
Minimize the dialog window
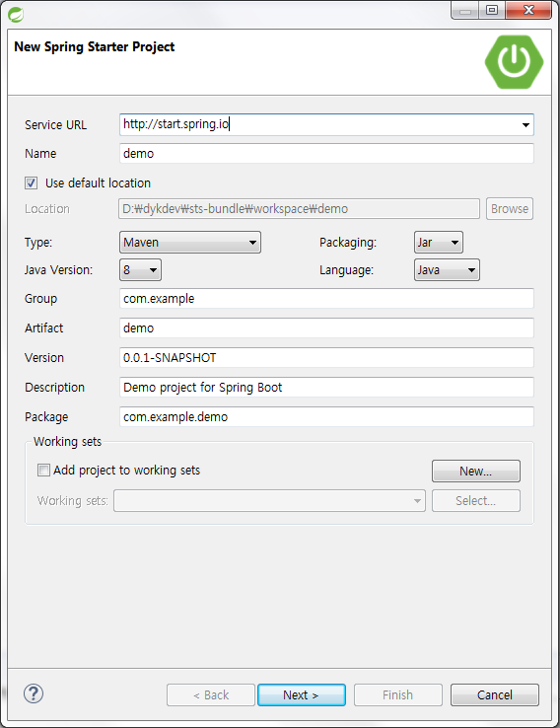[465, 10]
